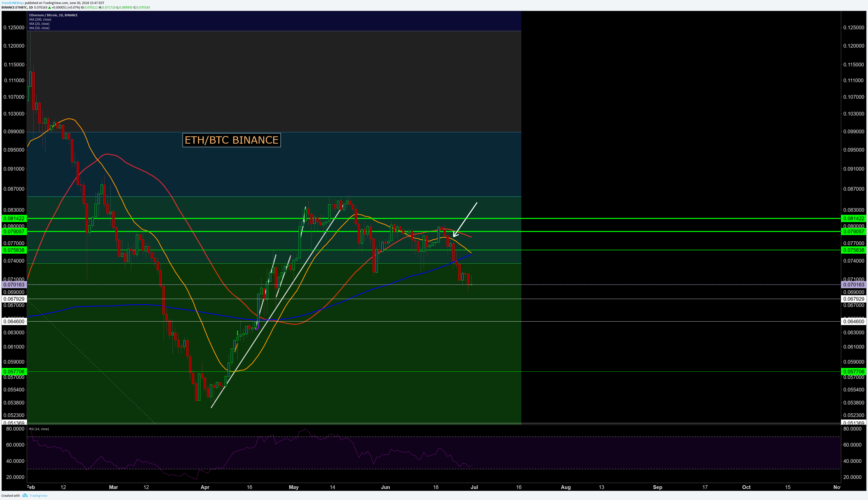Click the 0.070163 current price label, right axis

854,285
